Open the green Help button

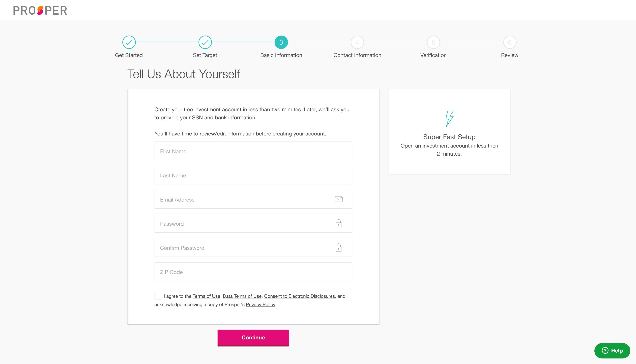point(612,350)
